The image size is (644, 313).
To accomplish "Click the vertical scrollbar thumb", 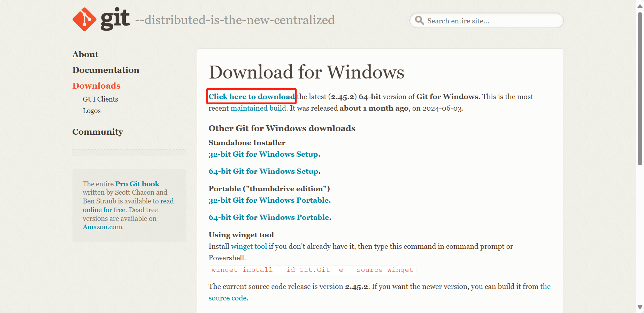I will point(640,89).
